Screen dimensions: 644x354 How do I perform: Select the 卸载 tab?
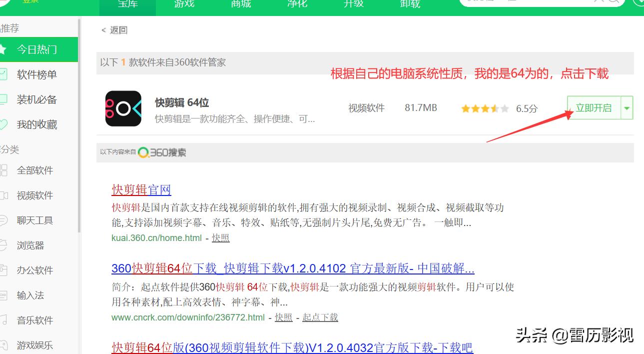[x=410, y=4]
